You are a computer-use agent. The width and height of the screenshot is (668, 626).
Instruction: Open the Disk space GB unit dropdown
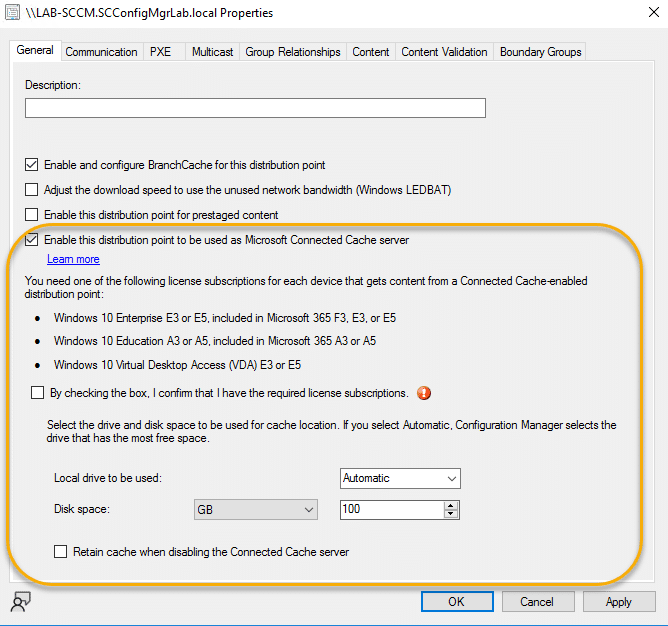pyautogui.click(x=256, y=510)
